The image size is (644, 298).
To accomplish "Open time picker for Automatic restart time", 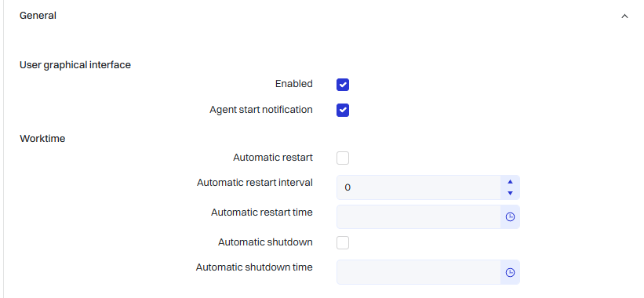I will click(x=510, y=216).
